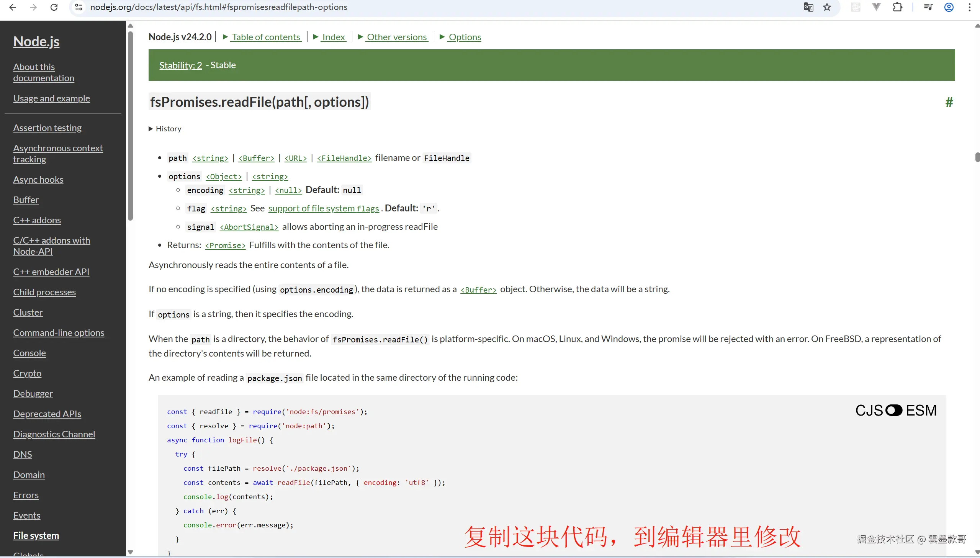The image size is (980, 558).
Task: Bookmark this page with the star icon
Action: (x=827, y=7)
